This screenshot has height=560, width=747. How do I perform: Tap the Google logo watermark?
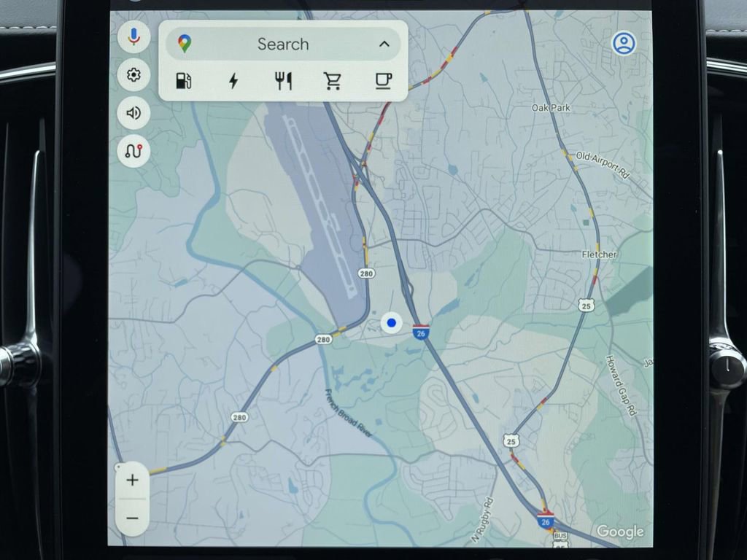point(620,532)
